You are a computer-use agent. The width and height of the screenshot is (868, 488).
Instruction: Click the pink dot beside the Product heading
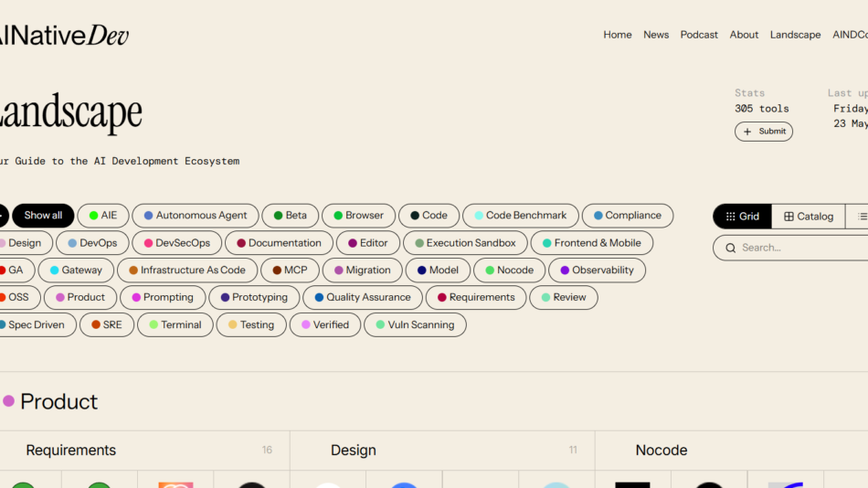coord(9,401)
